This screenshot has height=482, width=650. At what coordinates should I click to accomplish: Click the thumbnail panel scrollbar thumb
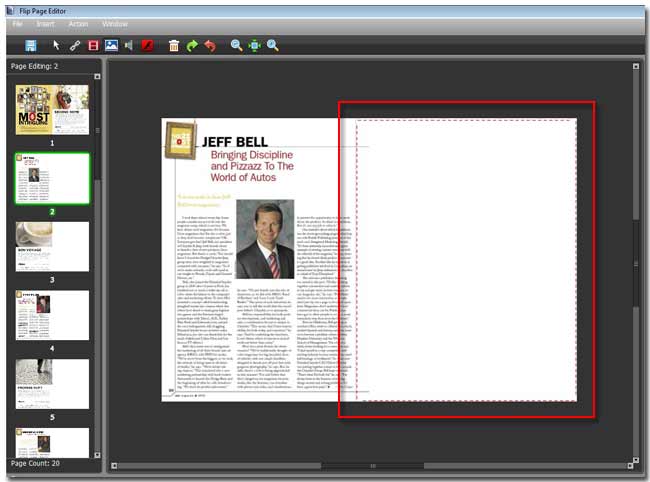tap(97, 131)
